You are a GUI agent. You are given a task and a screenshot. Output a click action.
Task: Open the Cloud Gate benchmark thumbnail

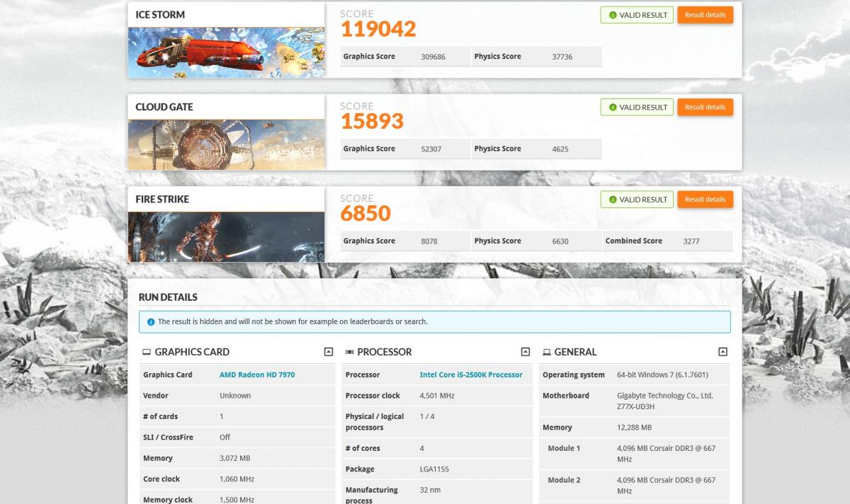coord(227,144)
